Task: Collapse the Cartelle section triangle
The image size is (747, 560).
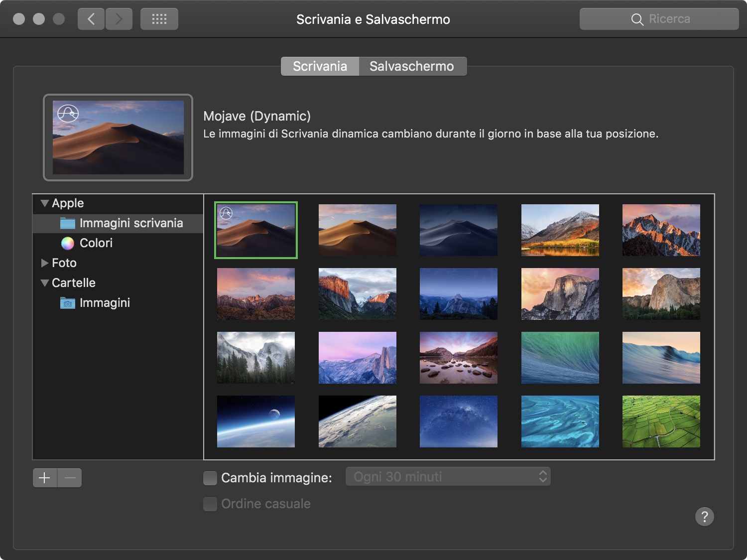Action: (x=45, y=283)
